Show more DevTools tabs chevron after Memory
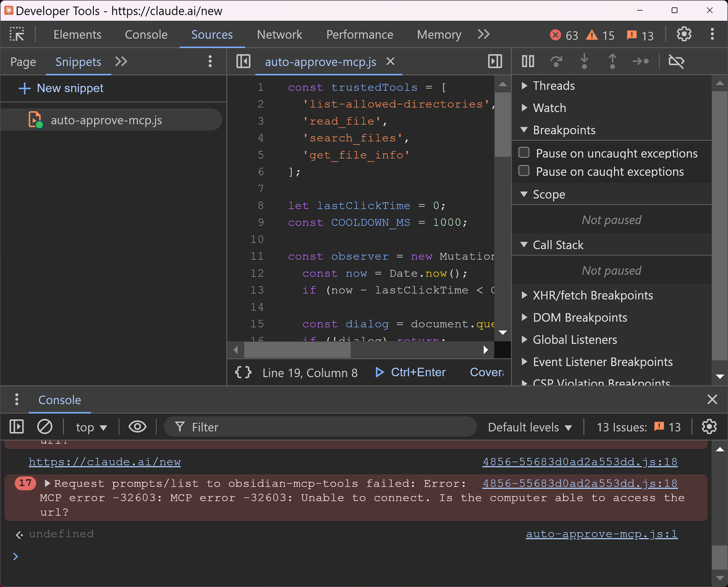Screen dimensions: 728x587 (484, 34)
